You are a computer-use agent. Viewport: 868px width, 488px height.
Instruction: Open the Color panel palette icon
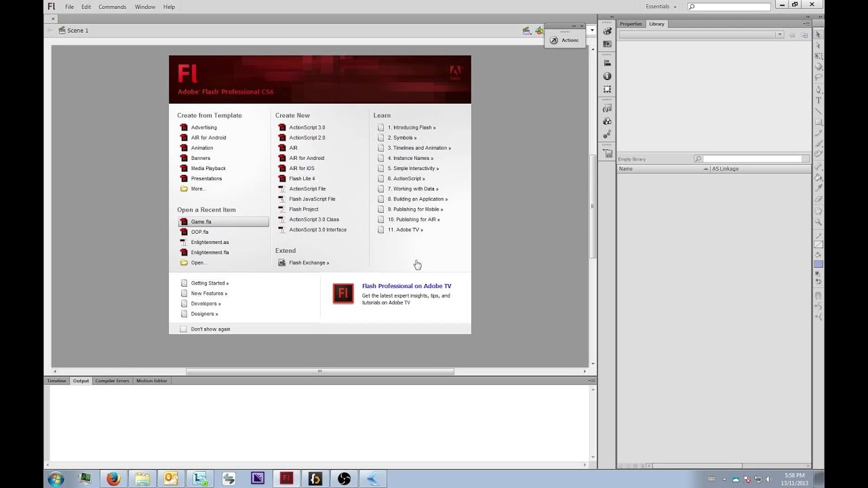pyautogui.click(x=607, y=31)
